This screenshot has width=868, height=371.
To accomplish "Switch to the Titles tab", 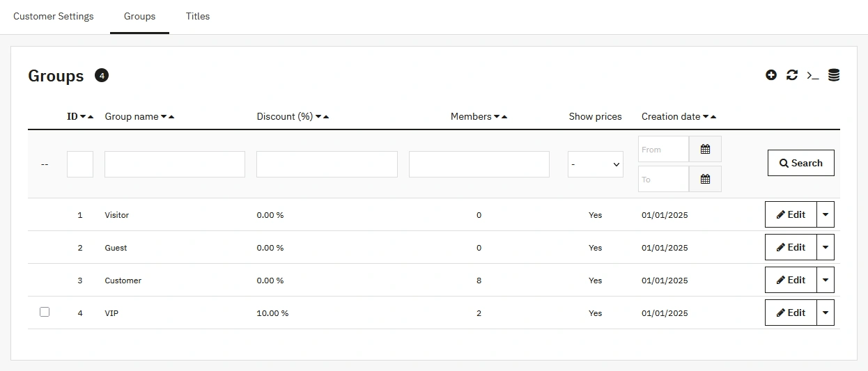I will [x=198, y=16].
